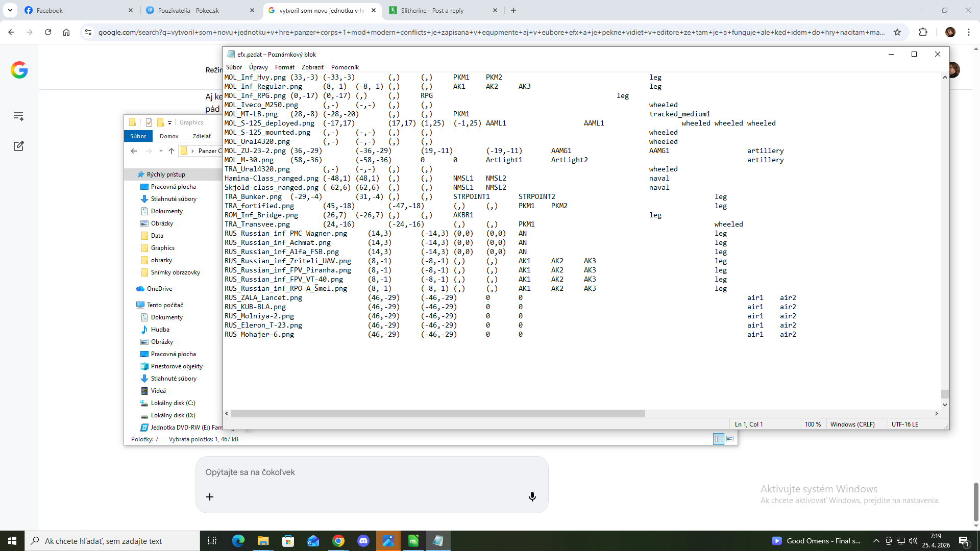980x551 pixels.
Task: Bookmark page with the star icon
Action: 897,32
